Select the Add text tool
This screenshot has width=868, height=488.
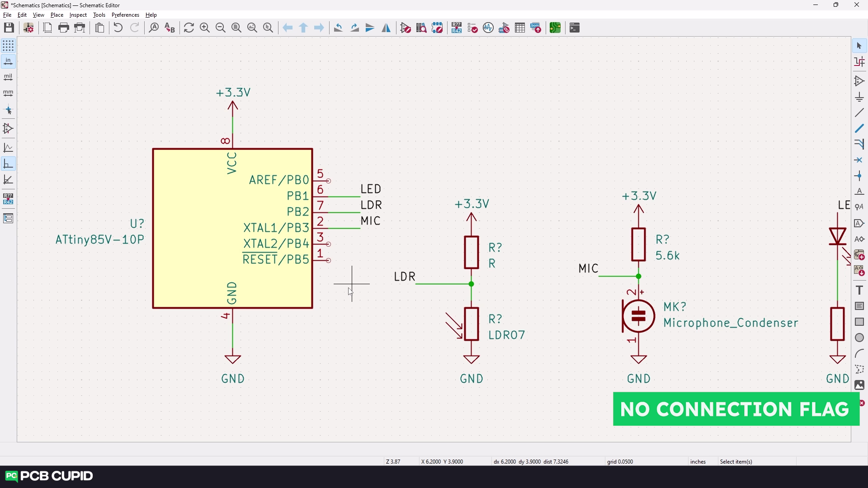[859, 290]
